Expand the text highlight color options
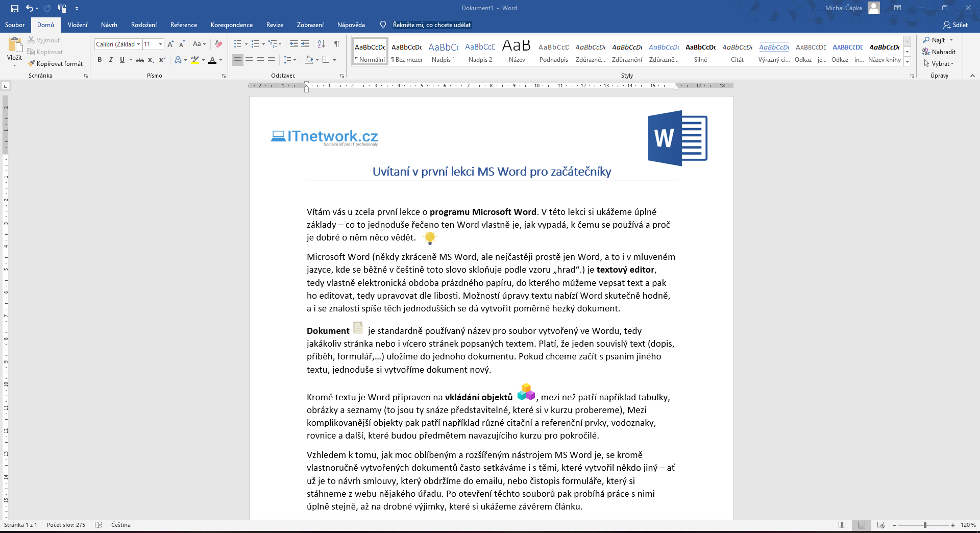This screenshot has width=980, height=533. [x=202, y=60]
